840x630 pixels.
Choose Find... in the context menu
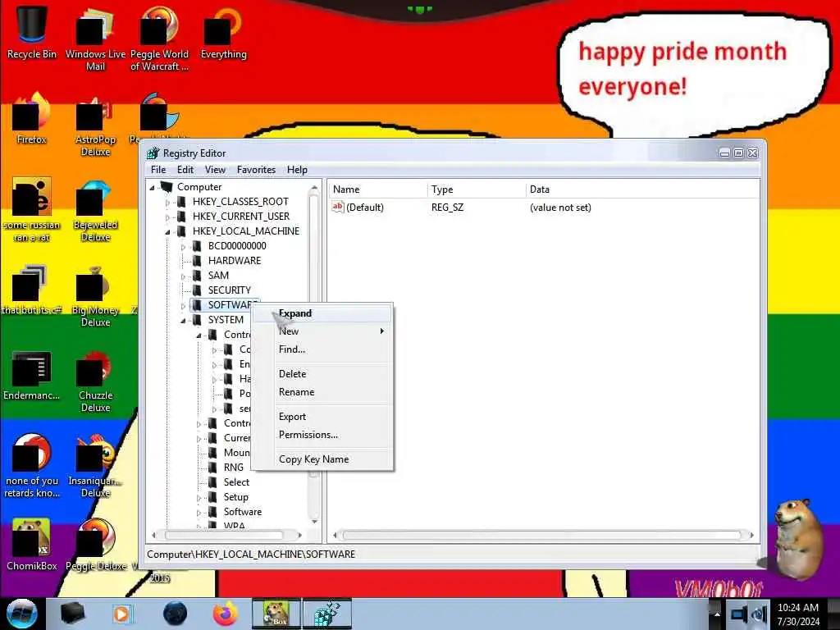(322, 349)
